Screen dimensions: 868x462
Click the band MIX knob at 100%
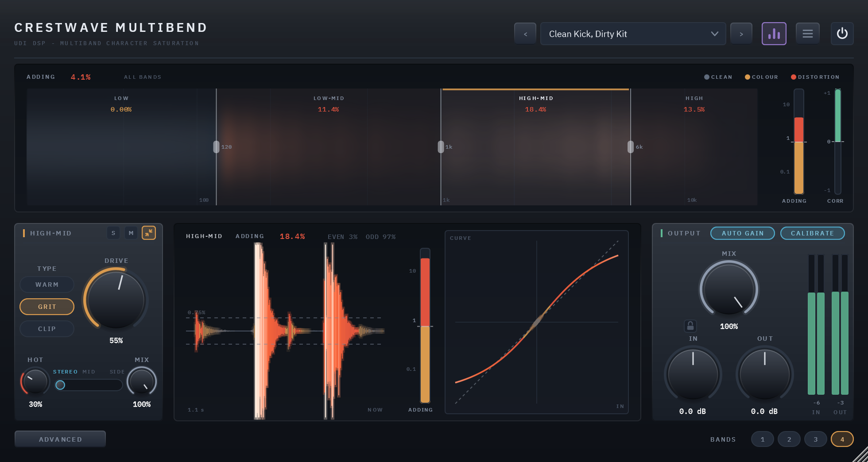pyautogui.click(x=142, y=381)
